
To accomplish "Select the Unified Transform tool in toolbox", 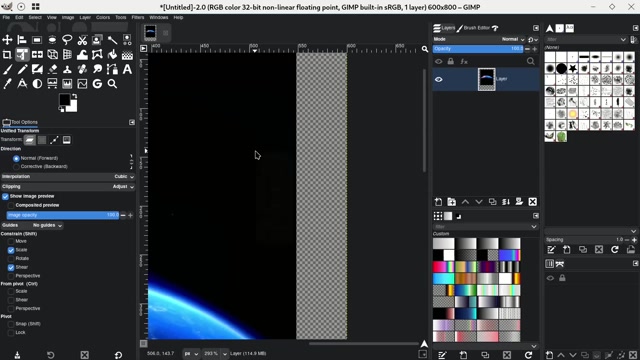I will [22, 54].
